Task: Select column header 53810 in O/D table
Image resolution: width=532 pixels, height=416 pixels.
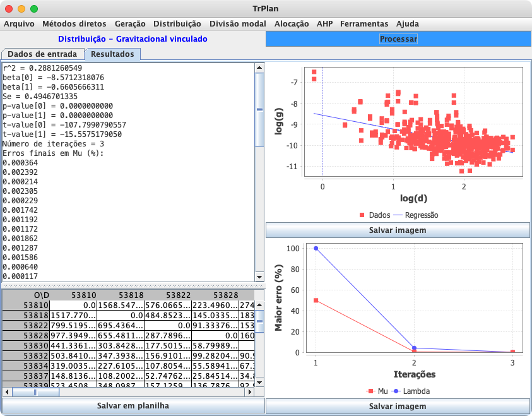Action: [x=73, y=295]
